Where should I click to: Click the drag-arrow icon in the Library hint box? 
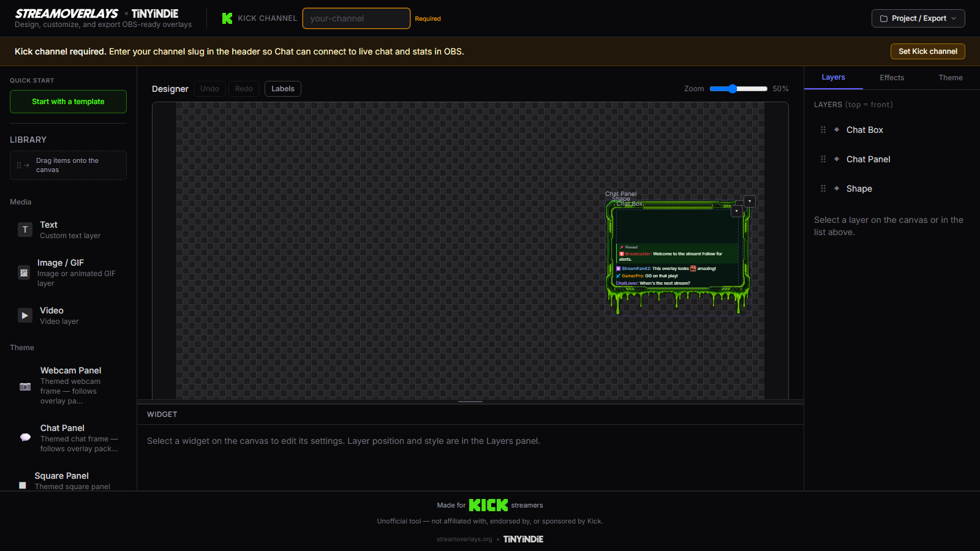(23, 165)
